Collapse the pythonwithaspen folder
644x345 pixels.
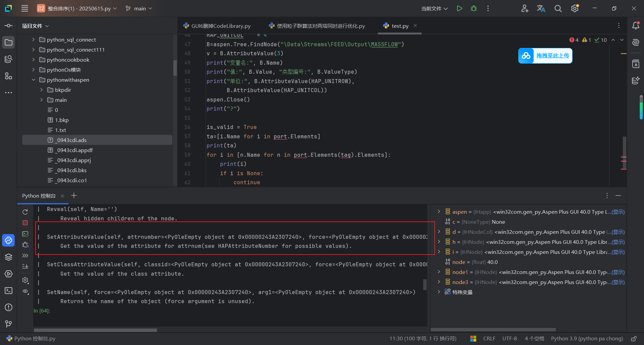click(x=34, y=80)
